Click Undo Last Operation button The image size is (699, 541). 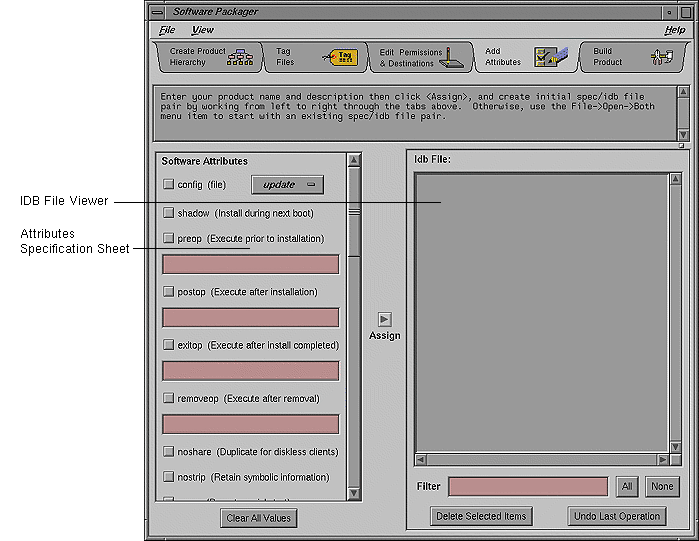(617, 516)
